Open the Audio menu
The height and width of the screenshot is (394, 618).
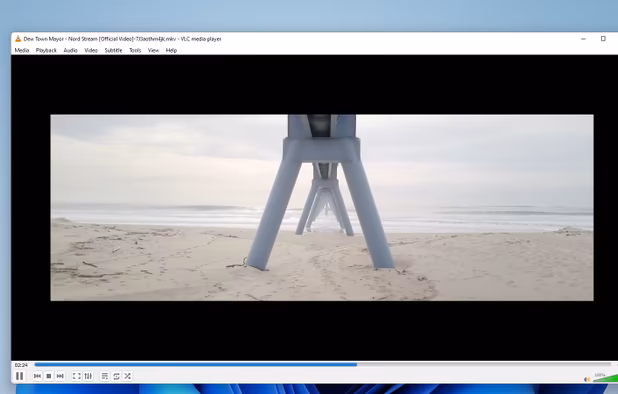pos(71,50)
